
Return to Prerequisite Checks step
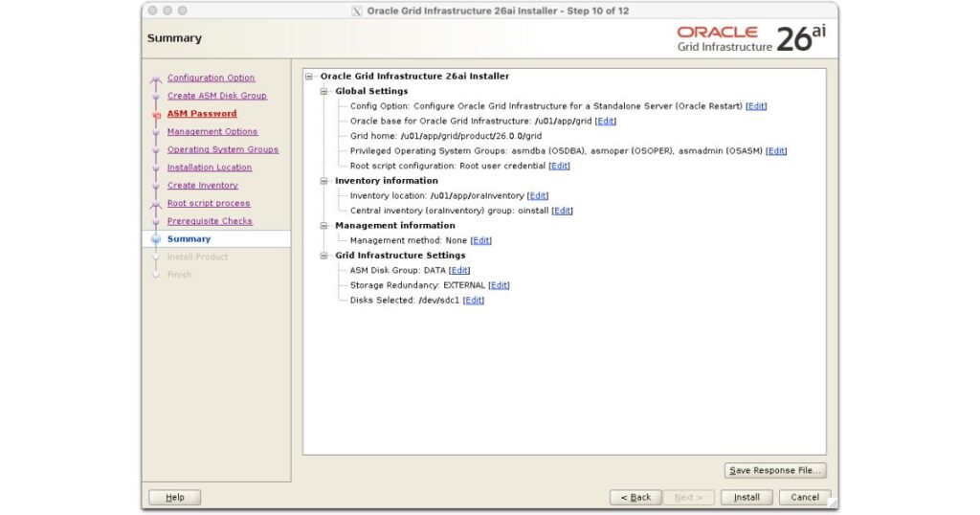tap(210, 221)
